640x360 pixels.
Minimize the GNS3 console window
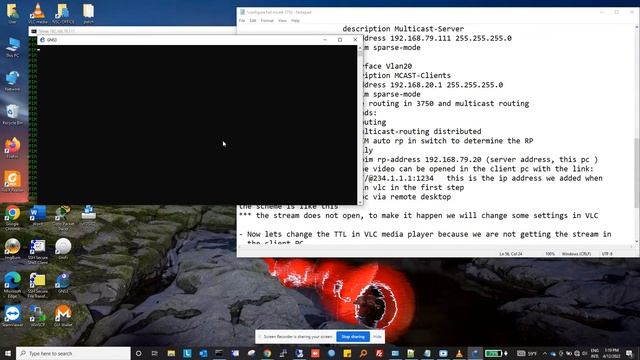pos(324,40)
